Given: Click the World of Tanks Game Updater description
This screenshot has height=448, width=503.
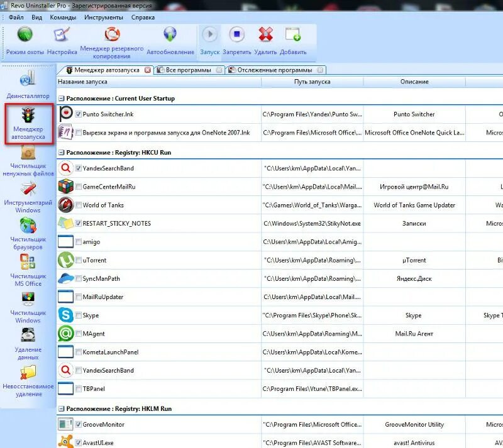Looking at the screenshot, I should [x=414, y=205].
